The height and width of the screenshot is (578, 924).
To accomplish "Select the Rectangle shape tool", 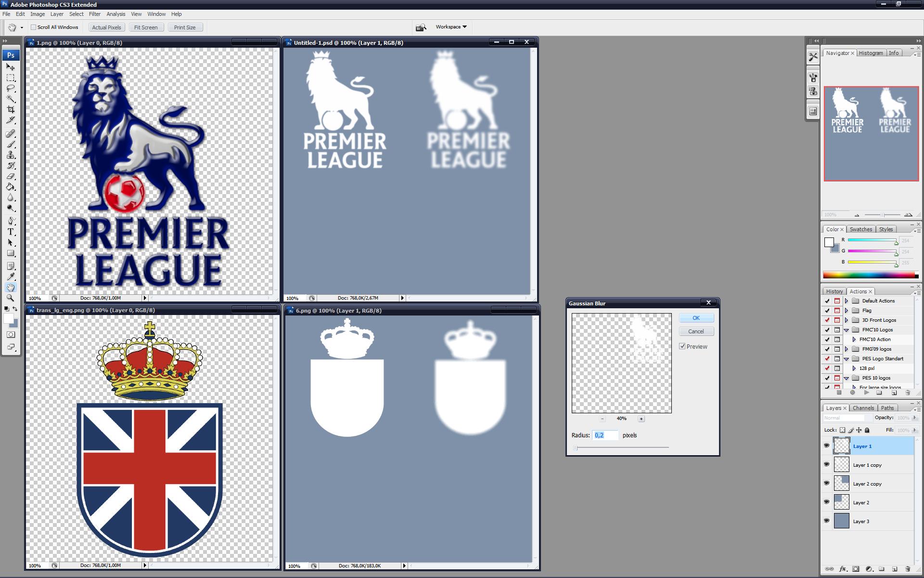I will pyautogui.click(x=11, y=253).
